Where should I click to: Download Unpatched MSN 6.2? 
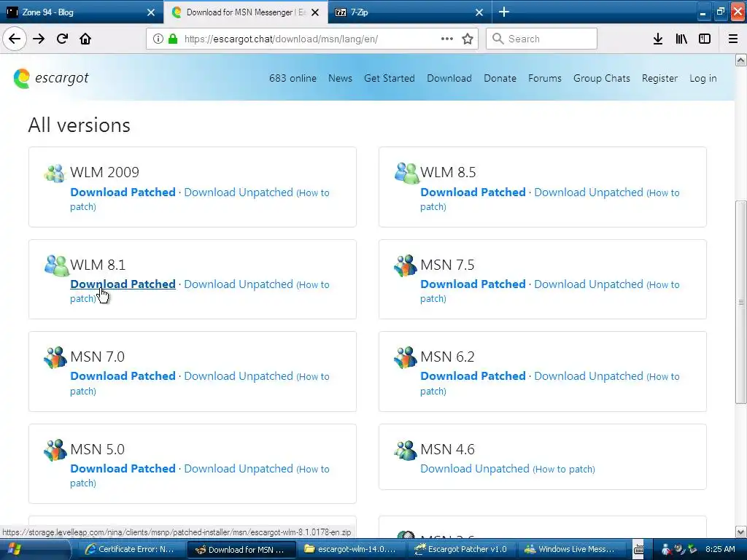click(x=589, y=376)
